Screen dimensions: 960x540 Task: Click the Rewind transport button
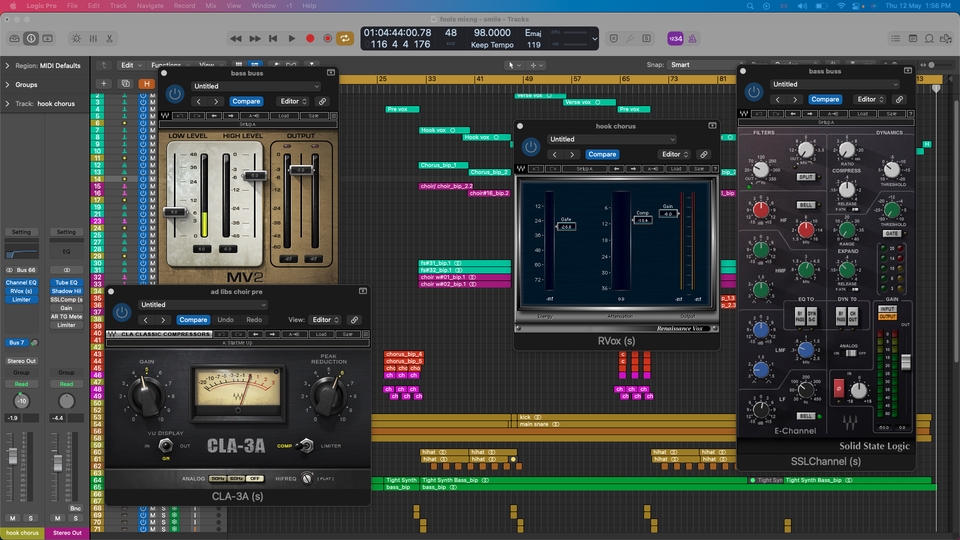pos(236,39)
